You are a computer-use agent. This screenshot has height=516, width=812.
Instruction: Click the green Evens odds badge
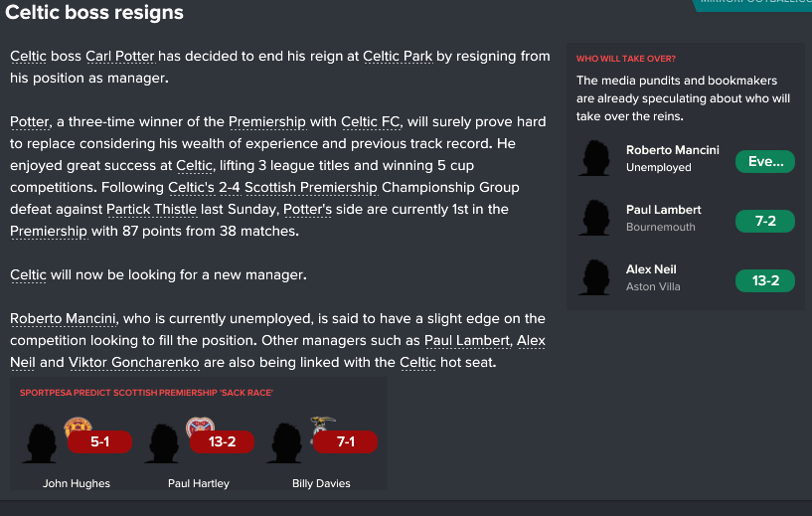(x=765, y=162)
